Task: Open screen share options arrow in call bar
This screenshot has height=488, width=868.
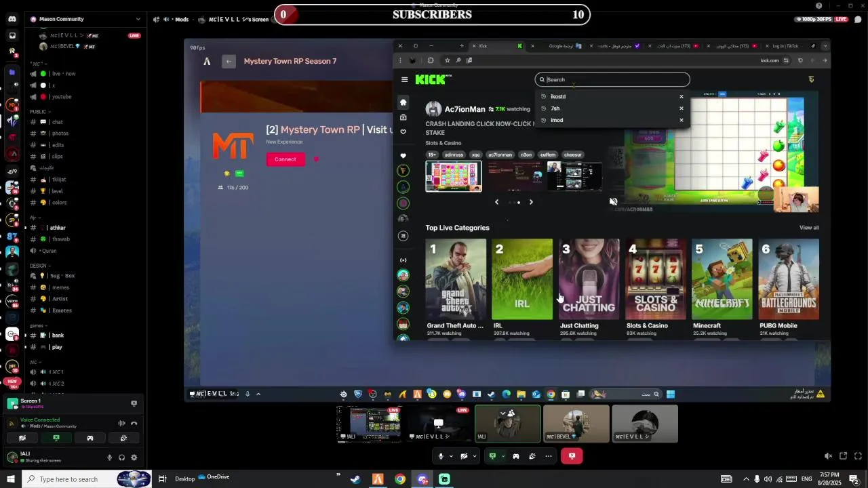Action: click(x=502, y=456)
